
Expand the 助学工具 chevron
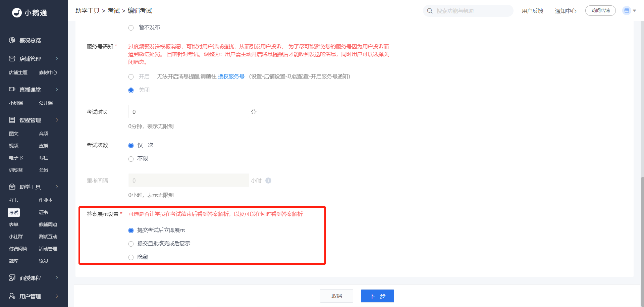(x=57, y=187)
